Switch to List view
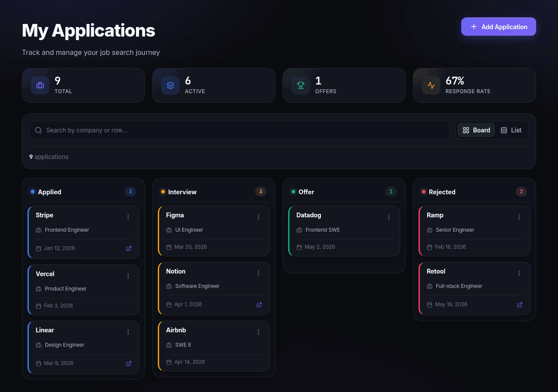The height and width of the screenshot is (392, 558). click(x=511, y=130)
